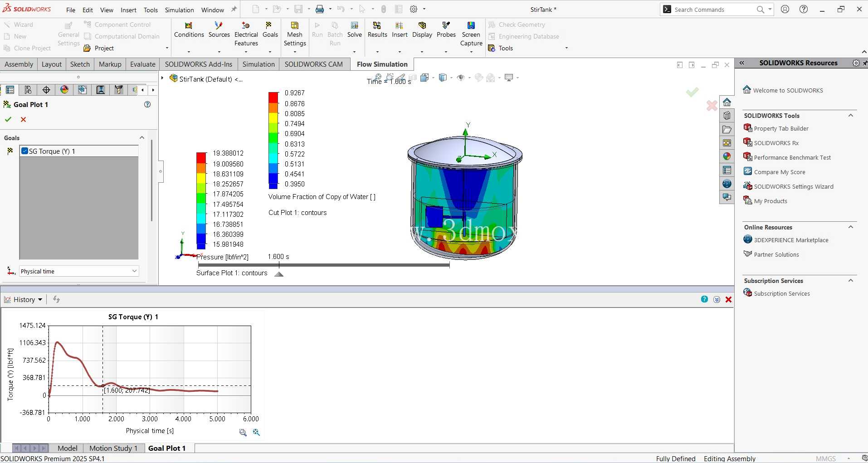Open the My Products link

coord(770,201)
